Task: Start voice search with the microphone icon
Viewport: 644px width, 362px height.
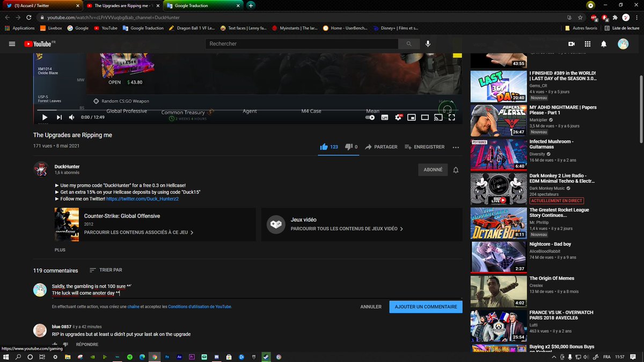Action: click(428, 44)
